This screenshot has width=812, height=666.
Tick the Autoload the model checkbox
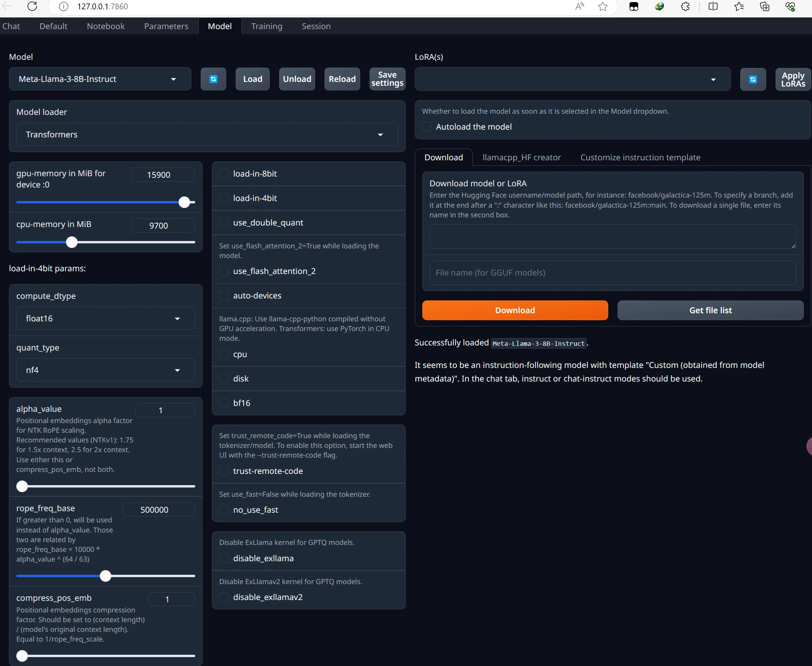pos(427,127)
